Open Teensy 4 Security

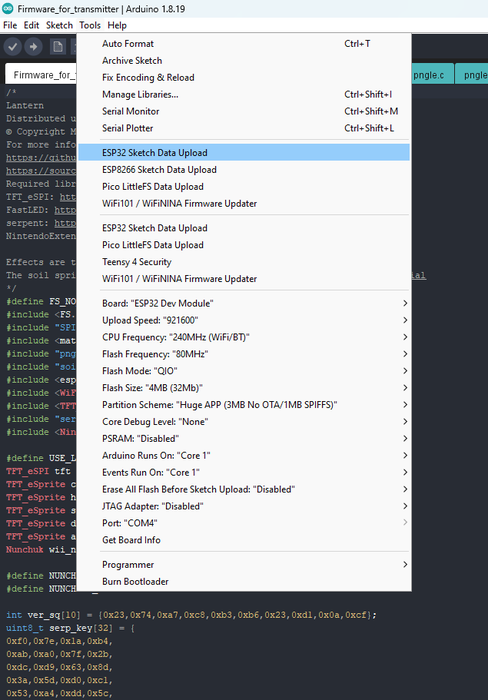point(244,262)
